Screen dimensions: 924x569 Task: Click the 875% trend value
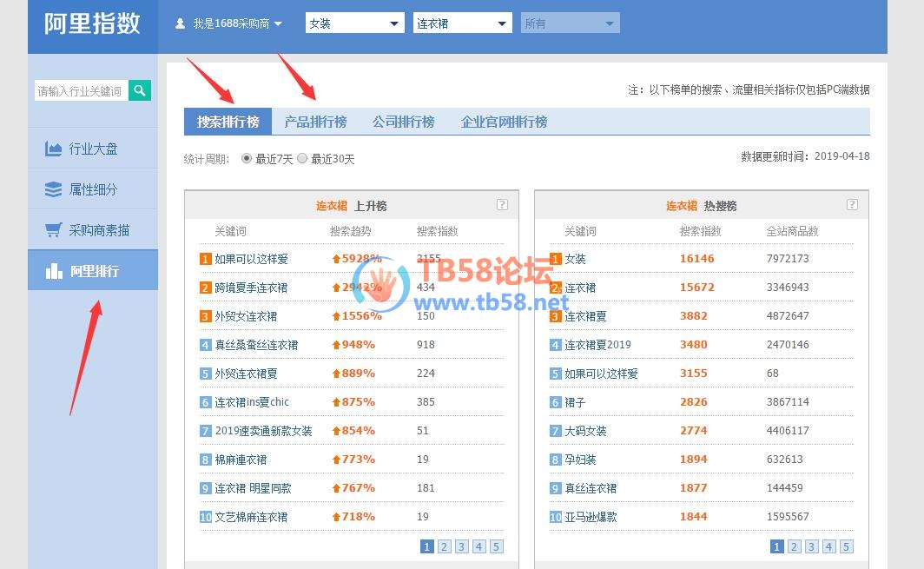(359, 401)
